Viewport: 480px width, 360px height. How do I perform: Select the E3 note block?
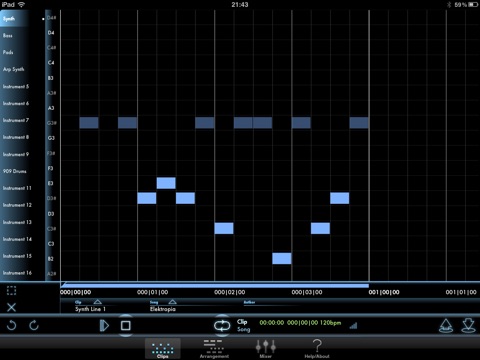pyautogui.click(x=166, y=183)
